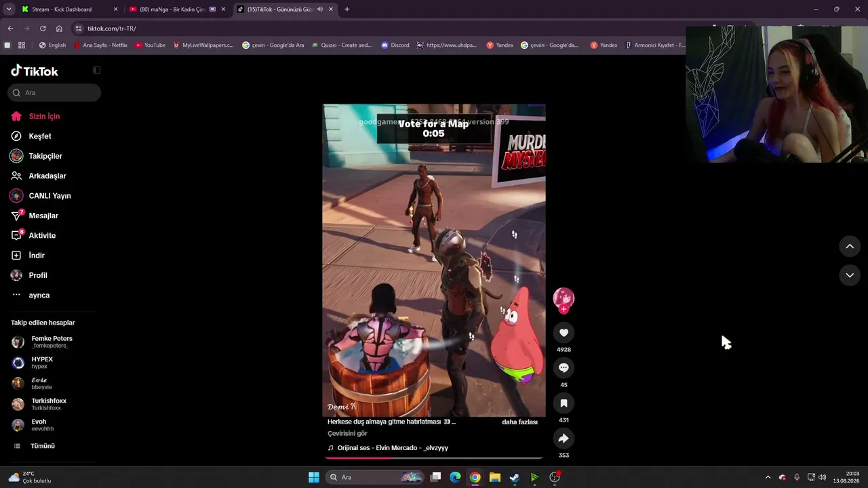The image size is (868, 488).
Task: Follow the creator with the red plus badge
Action: click(564, 310)
